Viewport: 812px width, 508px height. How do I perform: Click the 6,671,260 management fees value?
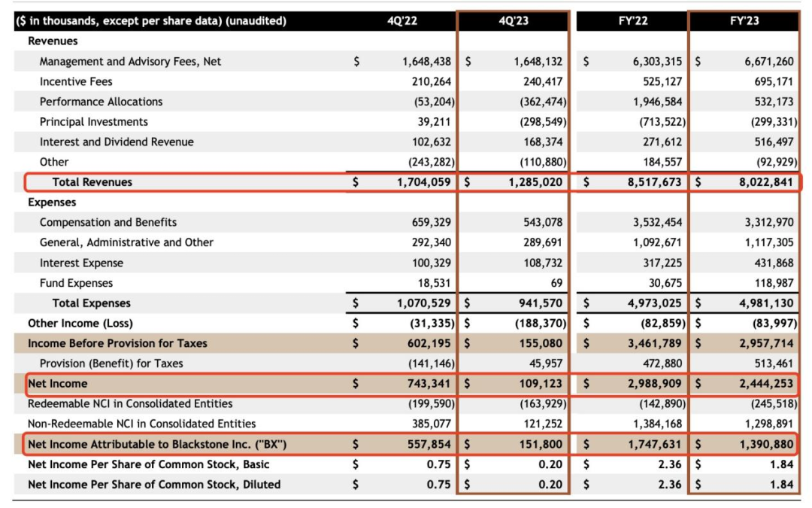click(762, 62)
